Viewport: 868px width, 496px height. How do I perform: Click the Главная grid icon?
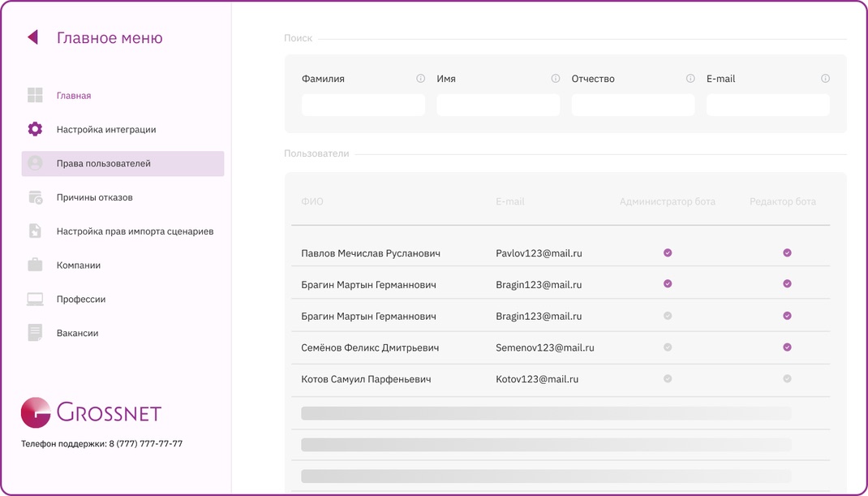click(x=35, y=95)
